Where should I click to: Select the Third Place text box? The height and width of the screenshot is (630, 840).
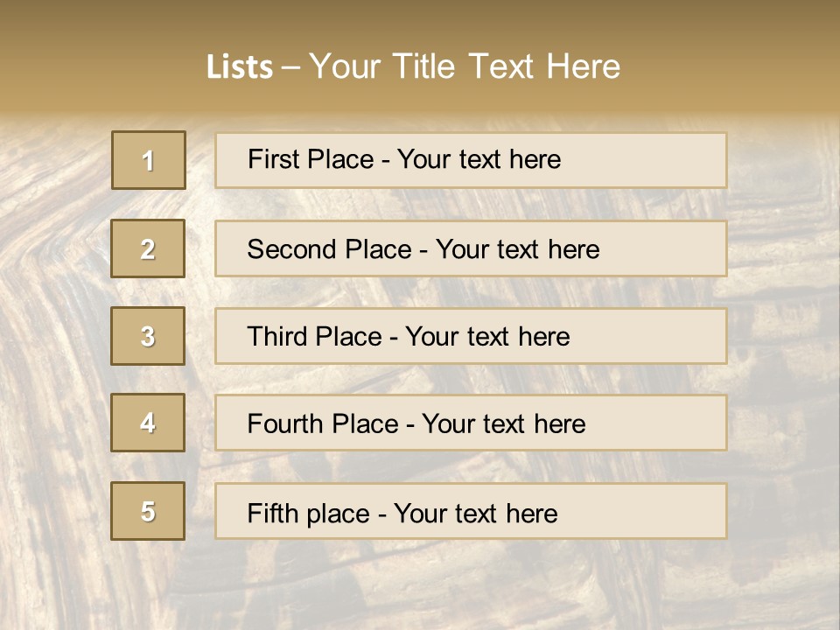(471, 336)
